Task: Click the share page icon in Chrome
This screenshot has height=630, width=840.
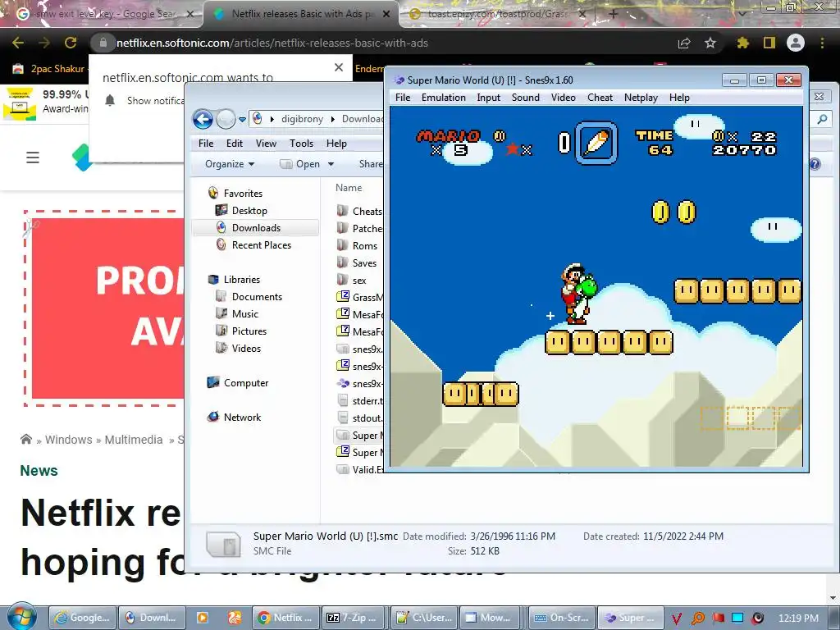Action: [683, 43]
